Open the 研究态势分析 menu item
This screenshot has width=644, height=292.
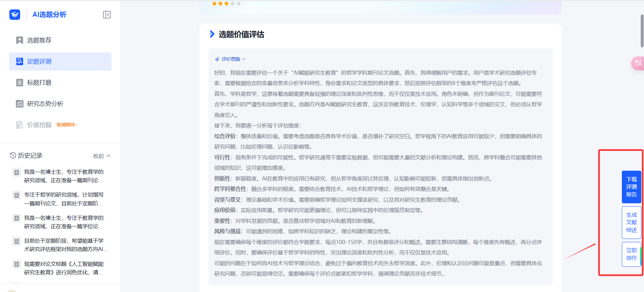[x=45, y=104]
